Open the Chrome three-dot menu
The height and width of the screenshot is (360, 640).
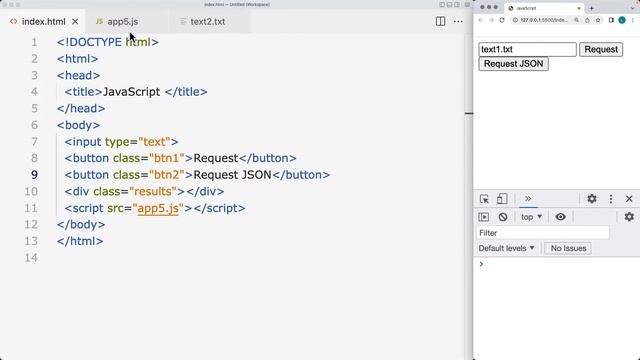coord(633,20)
